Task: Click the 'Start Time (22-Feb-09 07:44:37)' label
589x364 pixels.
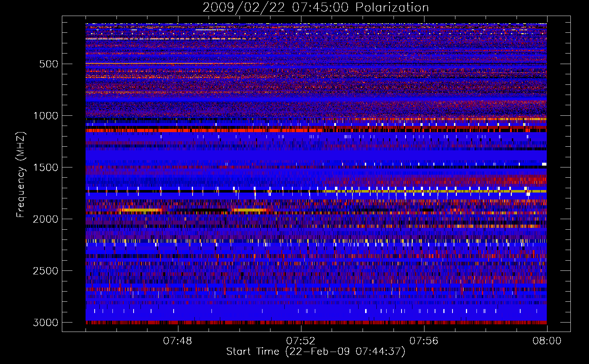Action: pos(316,352)
